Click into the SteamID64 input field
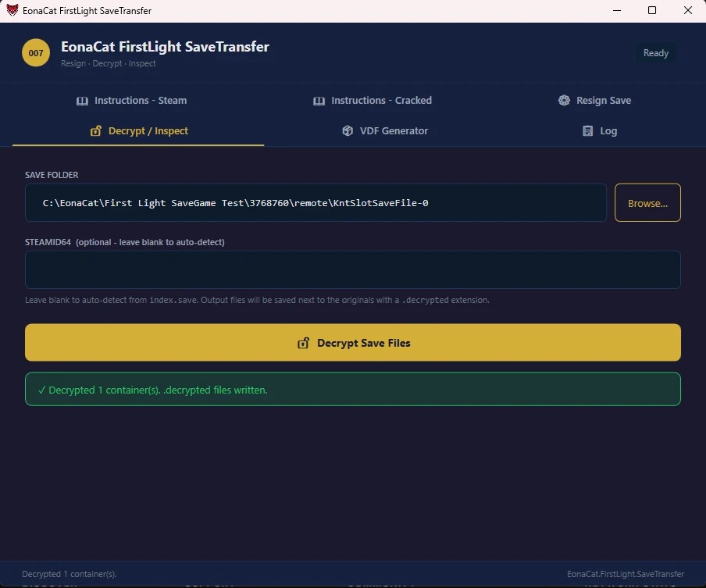Image resolution: width=706 pixels, height=588 pixels. point(352,269)
